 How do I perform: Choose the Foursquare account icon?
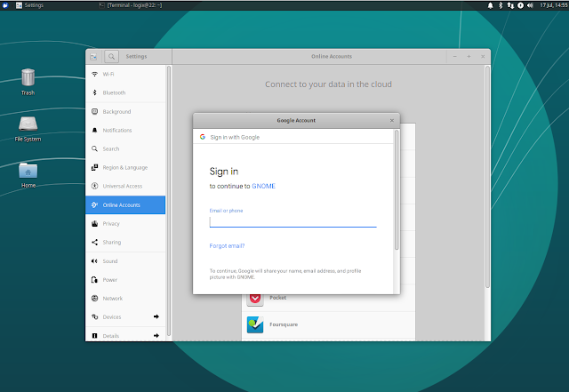point(255,324)
